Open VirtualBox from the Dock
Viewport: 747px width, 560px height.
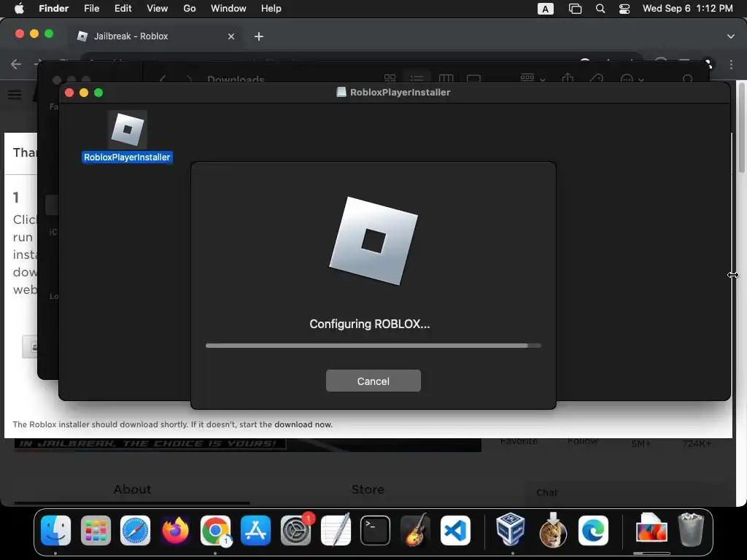click(x=511, y=529)
